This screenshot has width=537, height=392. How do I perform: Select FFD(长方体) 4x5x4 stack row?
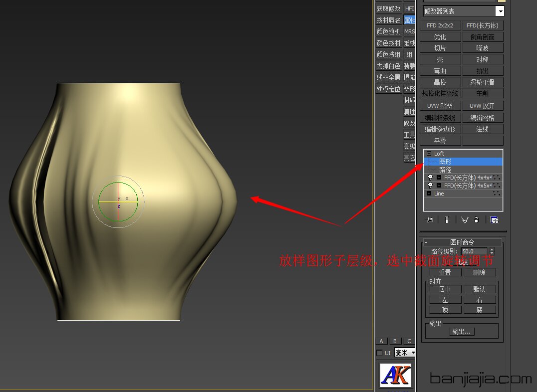pos(463,185)
